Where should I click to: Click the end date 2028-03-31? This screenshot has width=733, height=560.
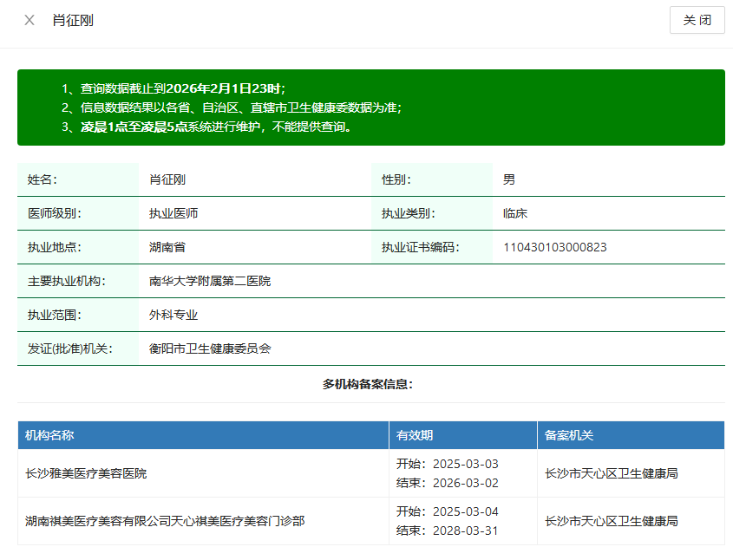point(465,531)
